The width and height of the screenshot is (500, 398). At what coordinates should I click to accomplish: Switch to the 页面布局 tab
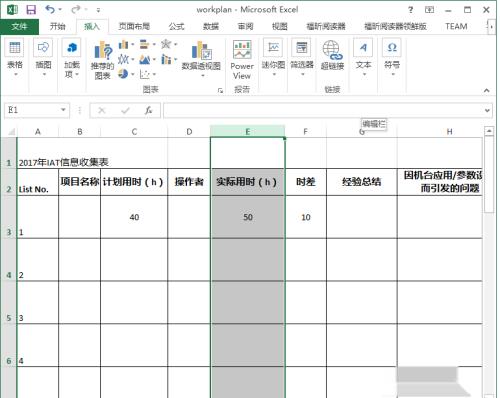(x=134, y=26)
